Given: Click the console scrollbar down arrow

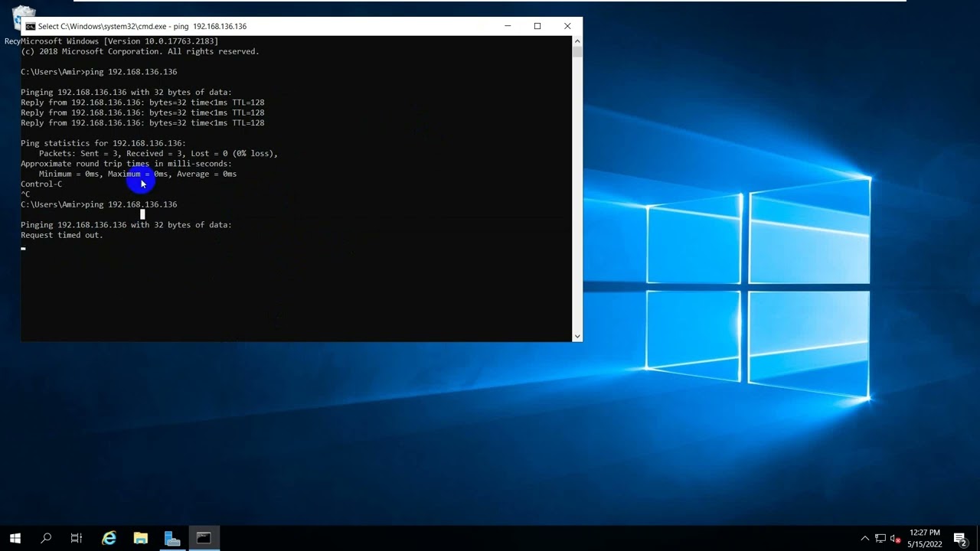Looking at the screenshot, I should pyautogui.click(x=577, y=336).
